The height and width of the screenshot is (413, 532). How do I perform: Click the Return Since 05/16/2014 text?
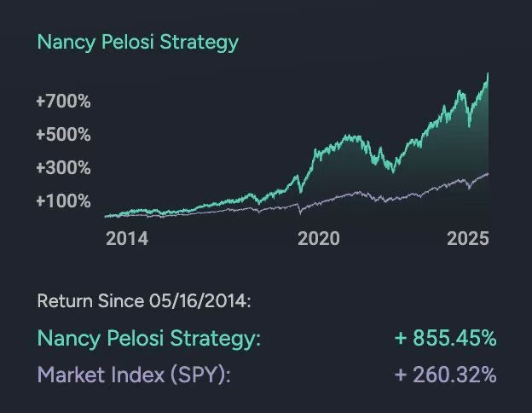(x=144, y=300)
